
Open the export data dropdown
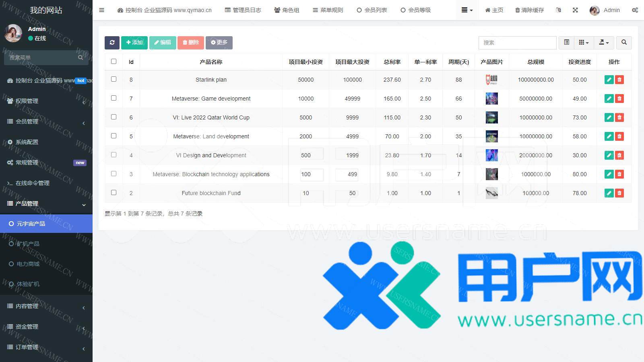click(604, 43)
